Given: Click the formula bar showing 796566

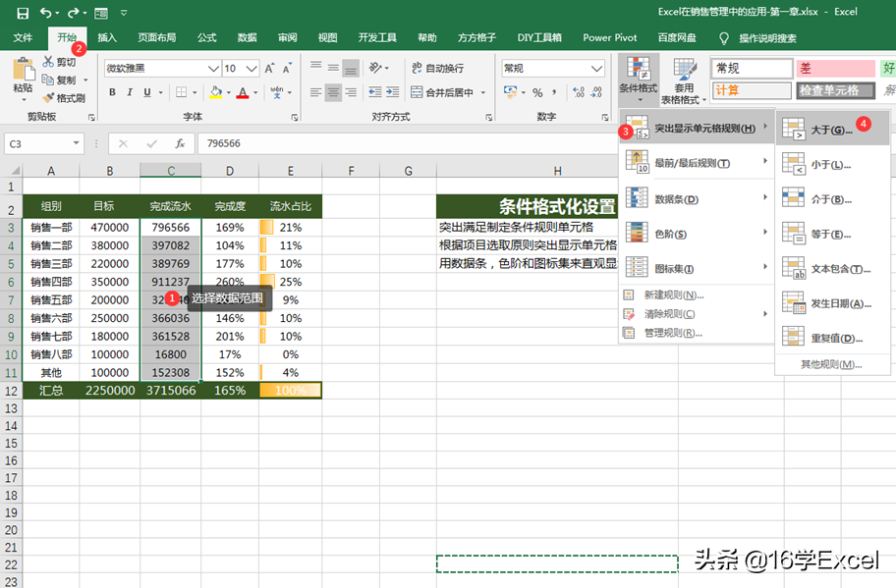Looking at the screenshot, I should tap(407, 143).
